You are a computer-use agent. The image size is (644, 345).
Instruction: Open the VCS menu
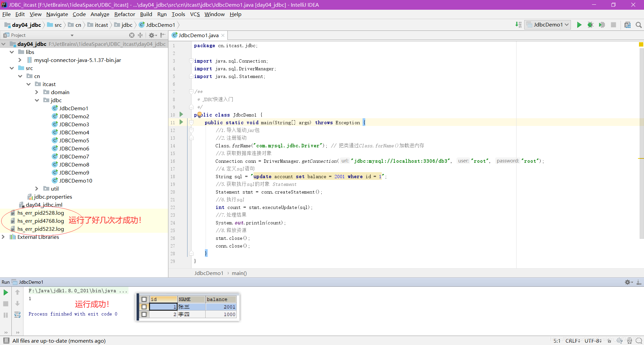point(195,14)
